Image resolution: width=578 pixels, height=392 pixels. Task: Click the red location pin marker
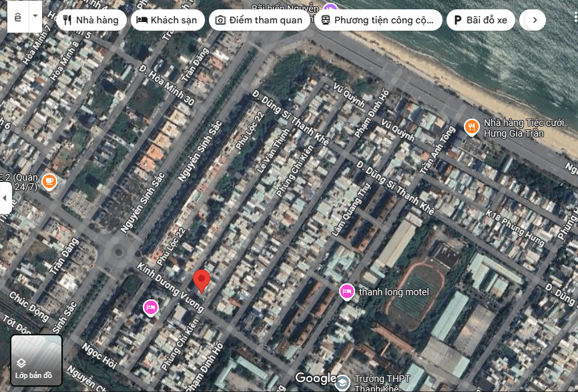pyautogui.click(x=202, y=281)
